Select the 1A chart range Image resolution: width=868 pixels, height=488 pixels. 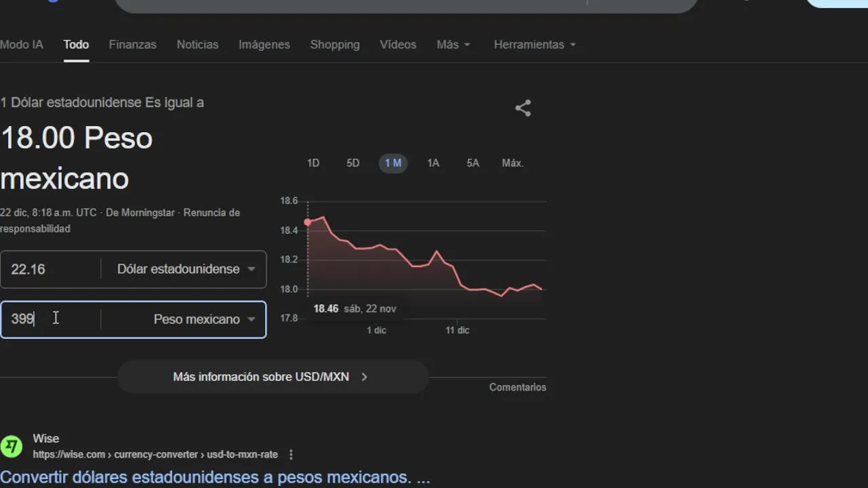point(433,163)
